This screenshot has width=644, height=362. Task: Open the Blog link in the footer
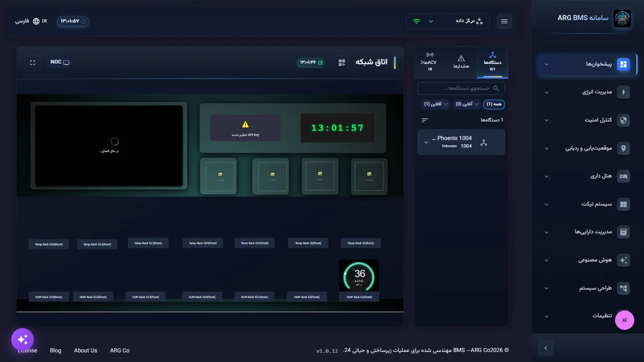pyautogui.click(x=56, y=351)
